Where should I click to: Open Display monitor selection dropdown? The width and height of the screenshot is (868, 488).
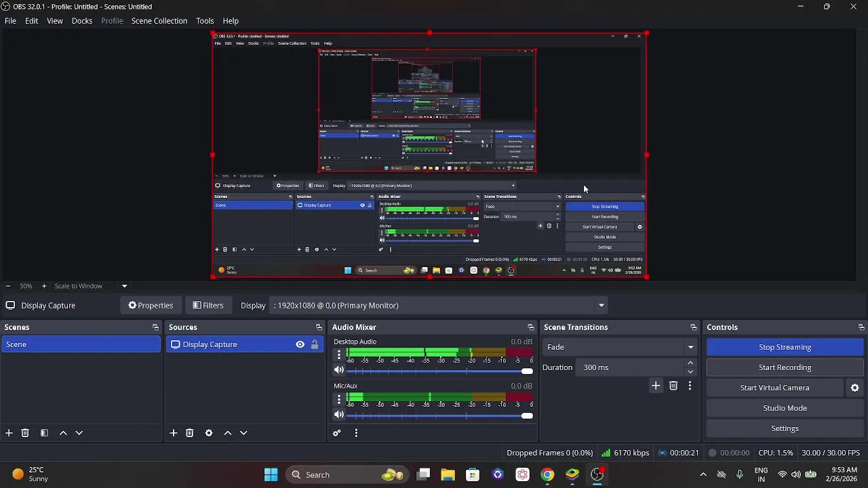[x=439, y=306]
